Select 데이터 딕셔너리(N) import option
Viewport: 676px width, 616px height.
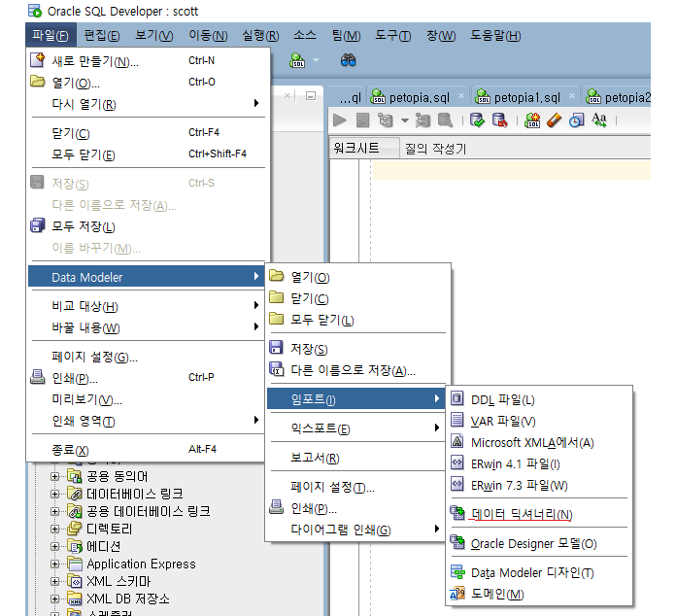click(539, 514)
